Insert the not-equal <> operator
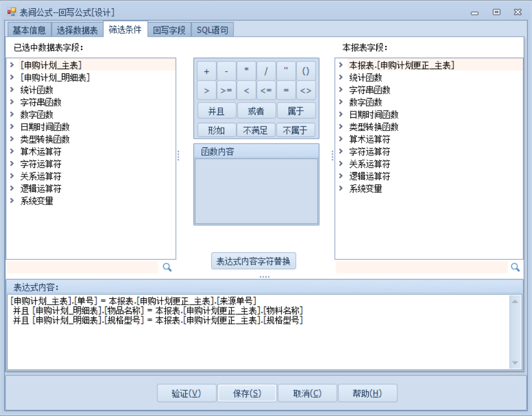This screenshot has height=416, width=532. click(306, 90)
